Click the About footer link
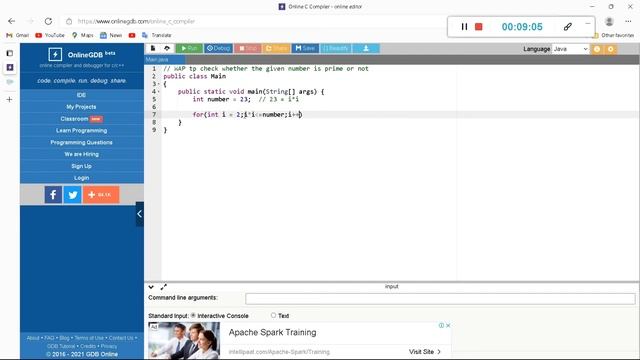Image resolution: width=640 pixels, height=360 pixels. click(33, 338)
